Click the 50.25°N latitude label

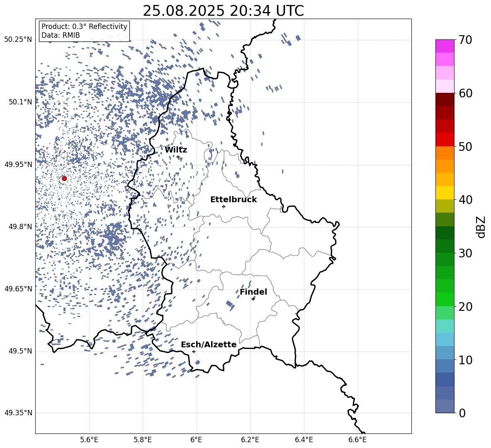[x=18, y=40]
